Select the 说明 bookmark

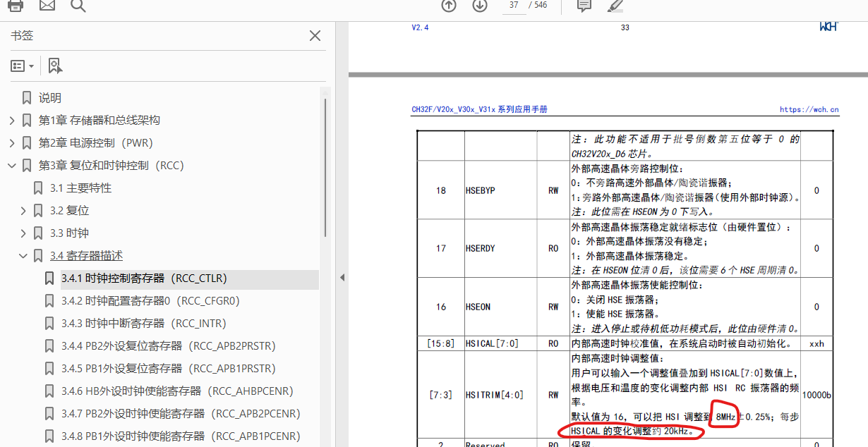click(50, 97)
